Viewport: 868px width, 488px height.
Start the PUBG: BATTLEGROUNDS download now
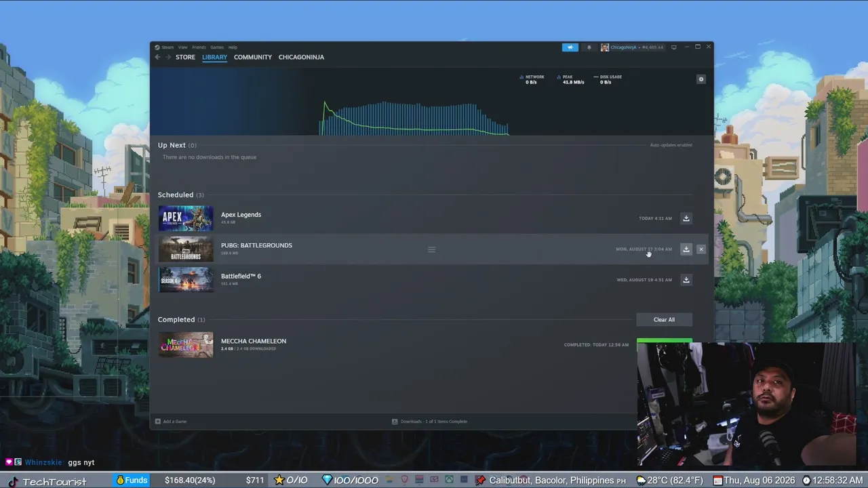tap(686, 249)
